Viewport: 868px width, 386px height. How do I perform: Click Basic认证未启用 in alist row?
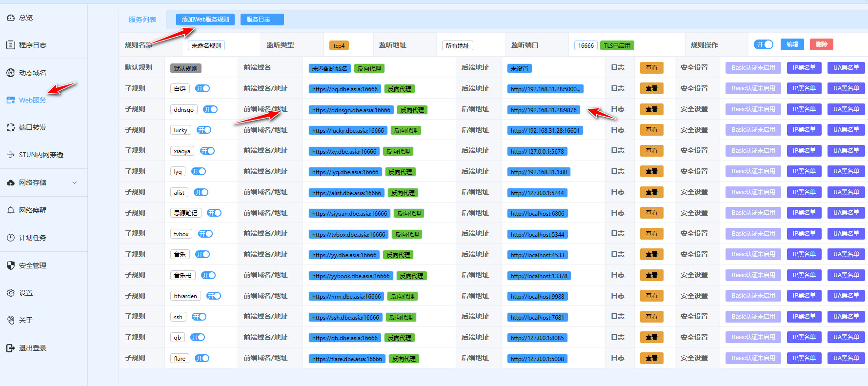tap(753, 192)
